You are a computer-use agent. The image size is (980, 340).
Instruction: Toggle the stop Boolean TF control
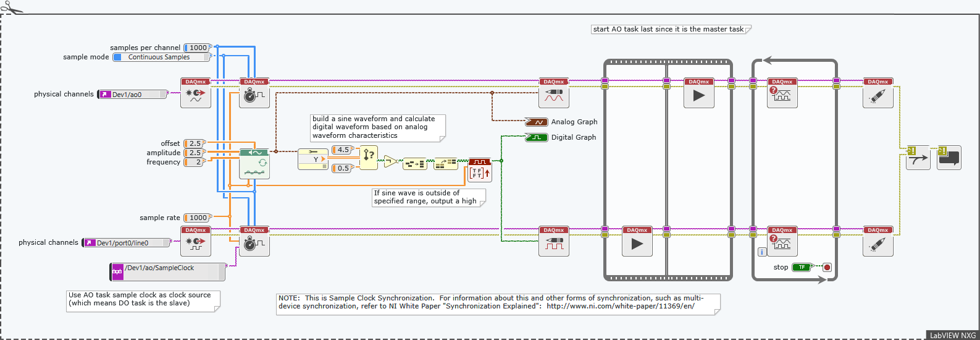coord(802,268)
